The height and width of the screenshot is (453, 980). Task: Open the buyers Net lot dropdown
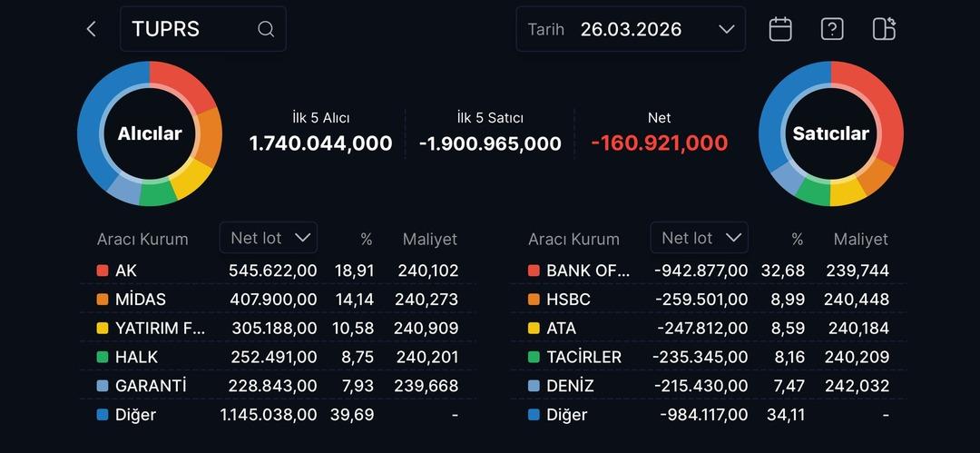[269, 238]
